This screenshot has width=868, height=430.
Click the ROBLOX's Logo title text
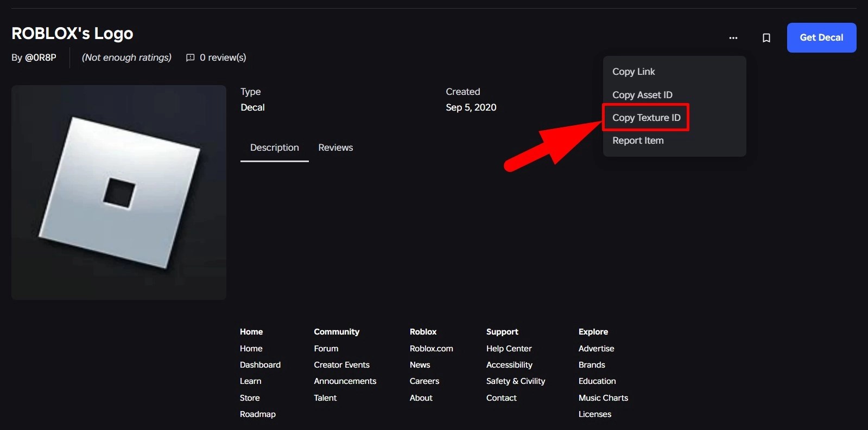pos(72,34)
